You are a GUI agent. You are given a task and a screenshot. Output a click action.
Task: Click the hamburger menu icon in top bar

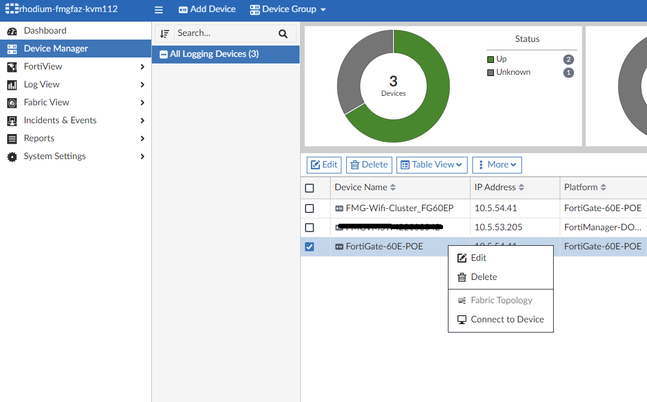[159, 10]
